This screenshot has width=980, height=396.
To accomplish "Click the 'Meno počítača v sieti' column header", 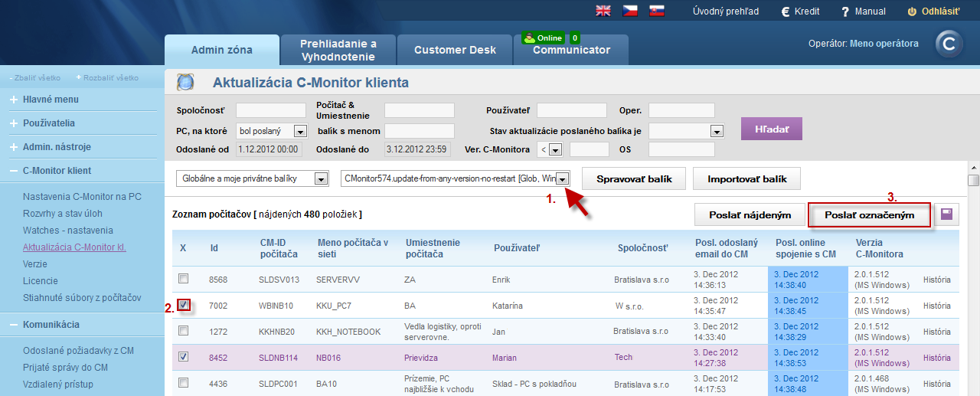I will pyautogui.click(x=353, y=247).
